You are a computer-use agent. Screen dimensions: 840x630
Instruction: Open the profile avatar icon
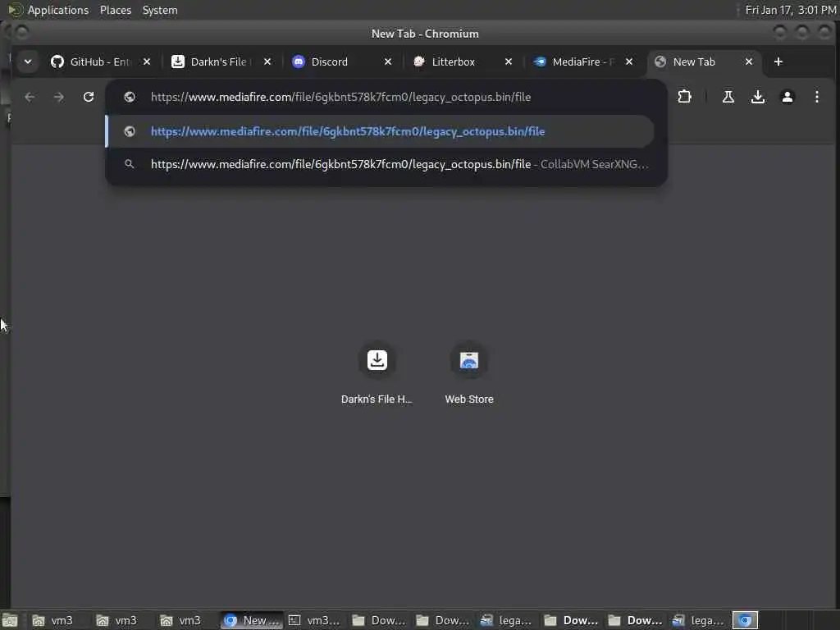coord(787,97)
